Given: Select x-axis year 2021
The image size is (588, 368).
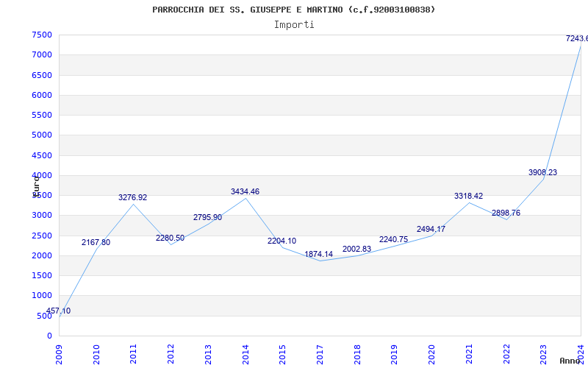Looking at the screenshot, I should tap(469, 355).
